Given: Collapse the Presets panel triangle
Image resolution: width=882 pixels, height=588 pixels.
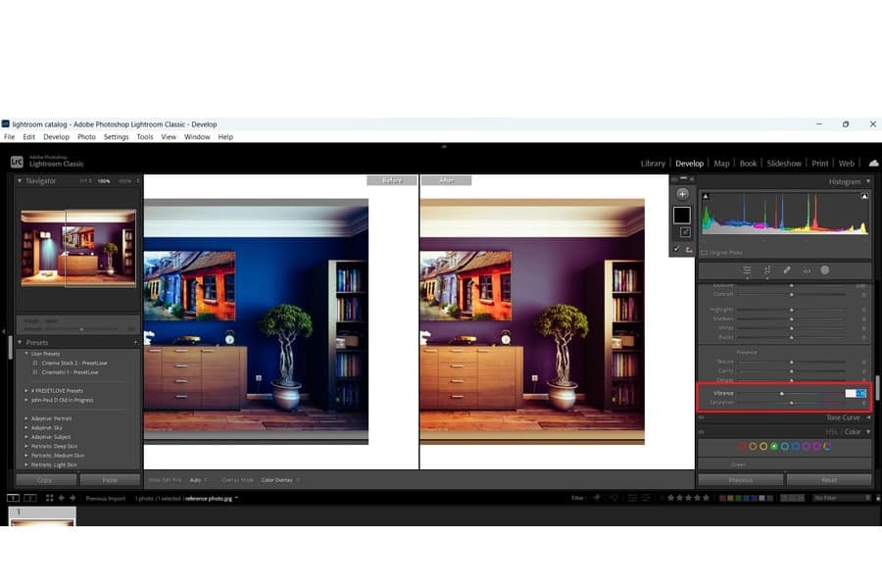Looking at the screenshot, I should (20, 342).
